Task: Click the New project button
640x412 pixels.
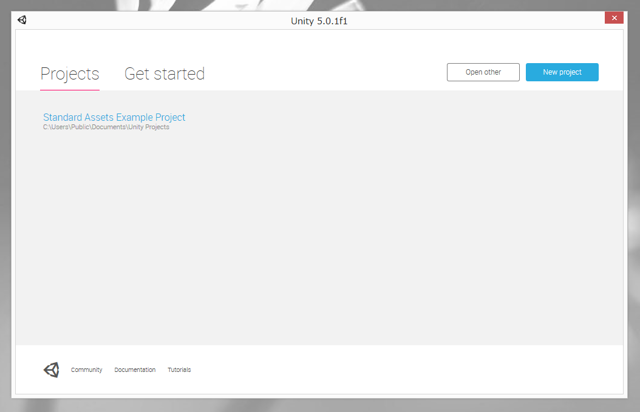Action: [x=562, y=72]
